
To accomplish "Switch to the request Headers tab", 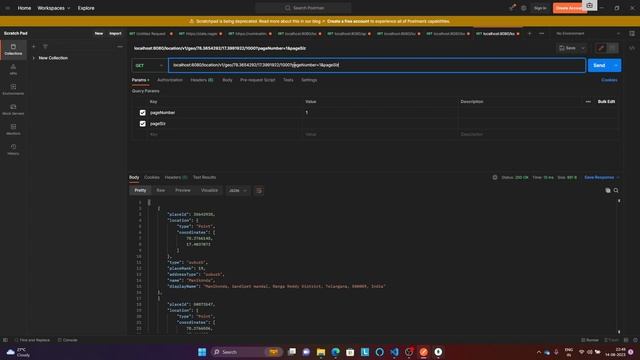I will [202, 80].
